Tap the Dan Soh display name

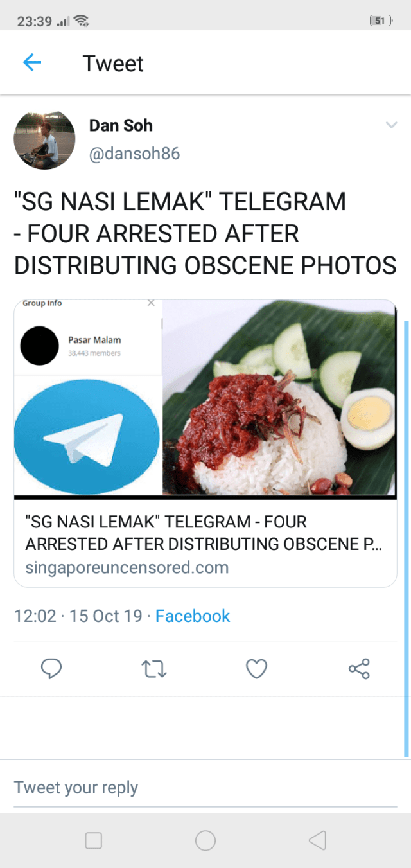(x=121, y=125)
